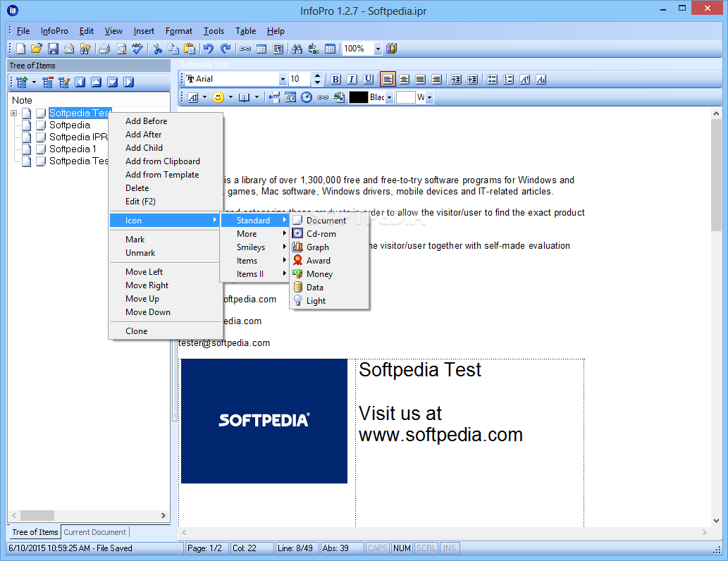
Task: Open the Format menu in menu bar
Action: (179, 31)
